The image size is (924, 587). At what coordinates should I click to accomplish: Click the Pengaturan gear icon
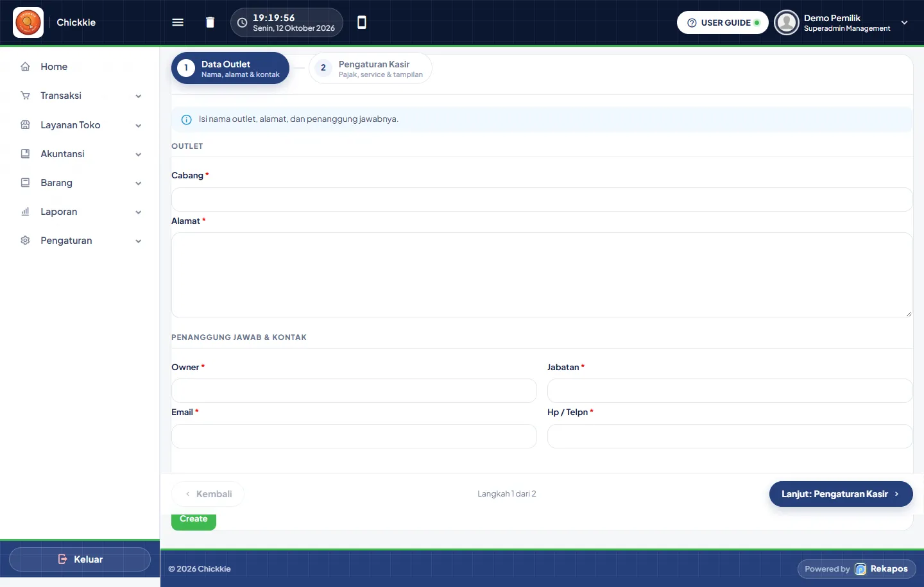pos(26,241)
